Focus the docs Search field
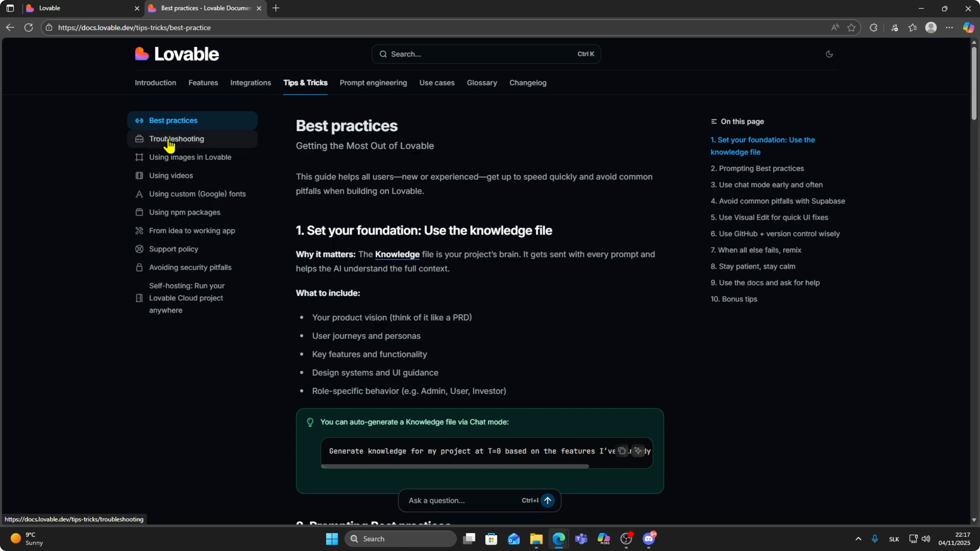The width and height of the screenshot is (980, 551). [486, 54]
